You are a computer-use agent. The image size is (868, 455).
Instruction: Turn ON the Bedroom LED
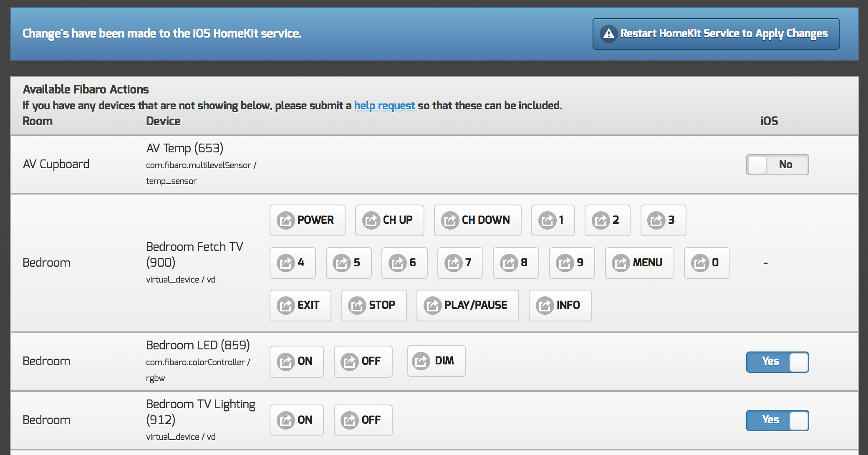click(x=296, y=361)
